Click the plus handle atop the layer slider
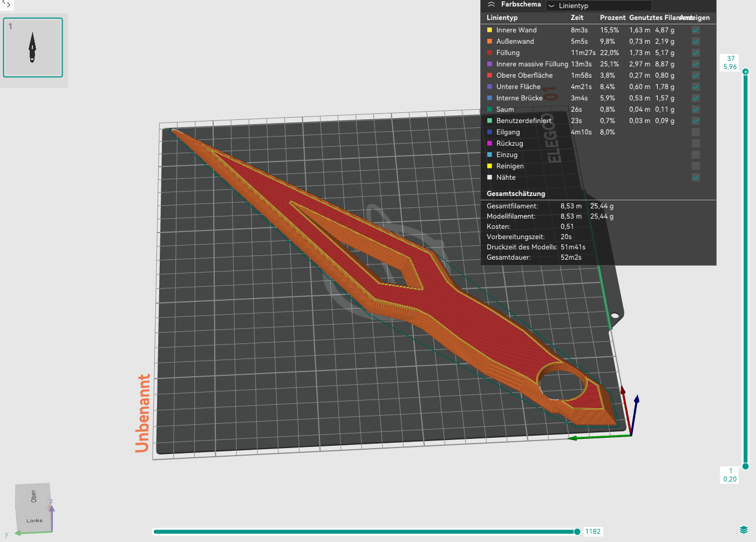756x542 pixels. click(x=745, y=72)
